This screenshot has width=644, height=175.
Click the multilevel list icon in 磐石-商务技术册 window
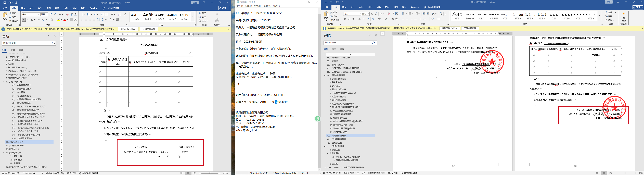pos(417,14)
